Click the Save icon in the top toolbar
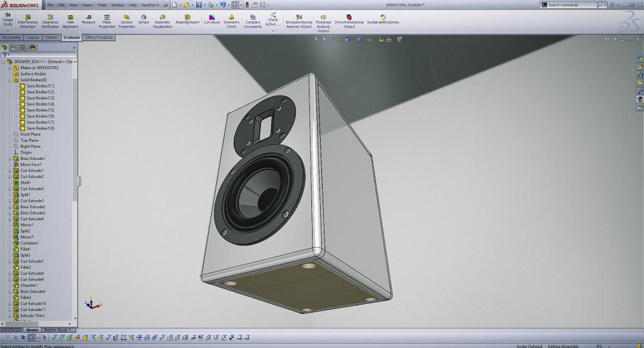Image resolution: width=644 pixels, height=348 pixels. 199,5
